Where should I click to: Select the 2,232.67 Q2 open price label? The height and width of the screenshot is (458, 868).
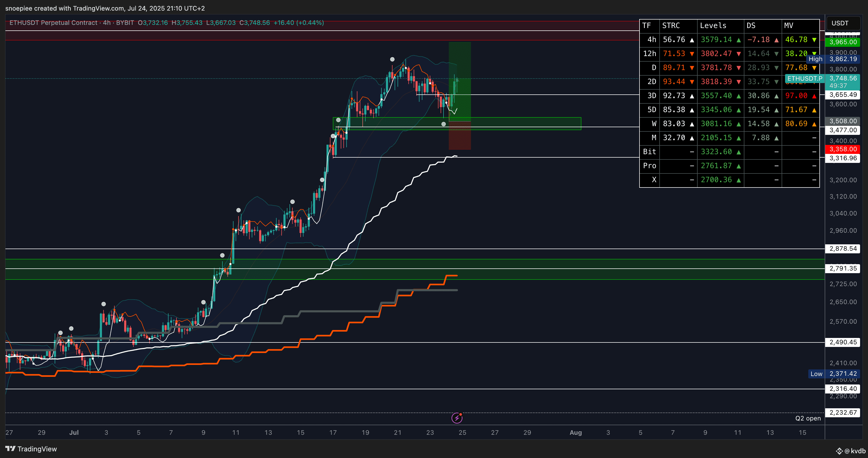tap(843, 413)
